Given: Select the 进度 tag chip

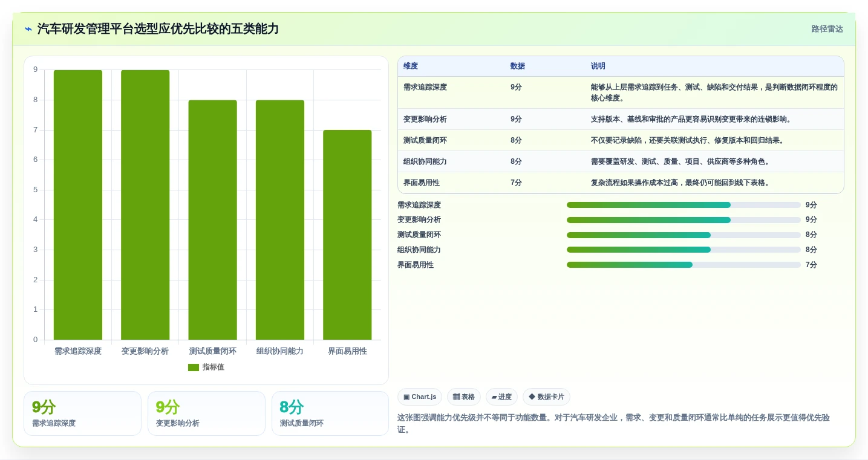Looking at the screenshot, I should pos(501,397).
